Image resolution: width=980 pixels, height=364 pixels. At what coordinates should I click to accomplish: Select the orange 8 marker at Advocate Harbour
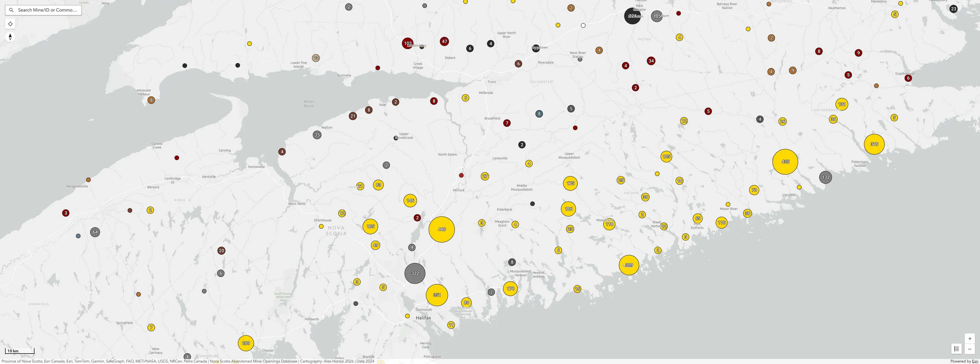click(151, 101)
